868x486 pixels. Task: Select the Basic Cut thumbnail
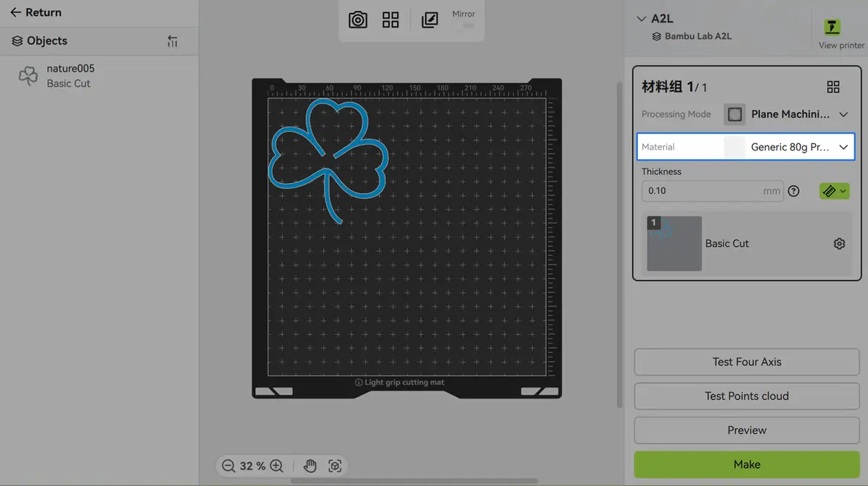(x=674, y=244)
